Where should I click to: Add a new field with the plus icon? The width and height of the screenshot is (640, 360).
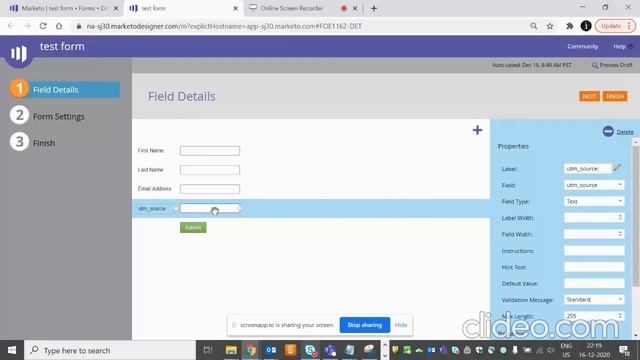tap(477, 130)
